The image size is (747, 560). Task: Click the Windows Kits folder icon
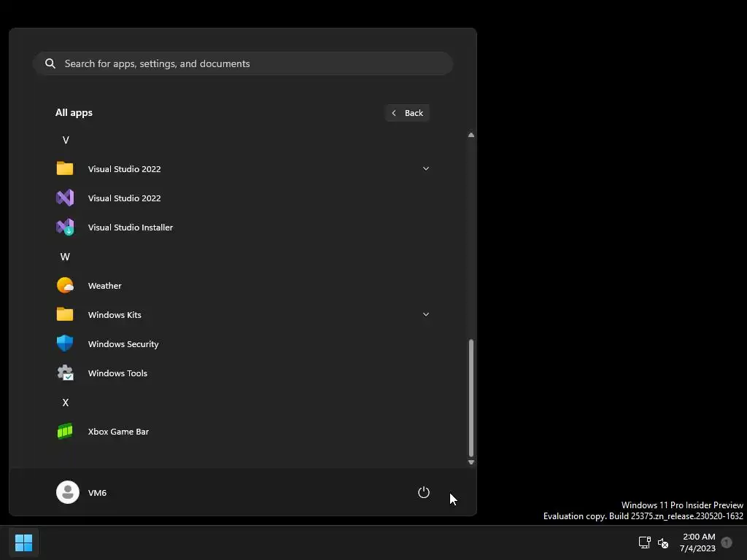[65, 314]
